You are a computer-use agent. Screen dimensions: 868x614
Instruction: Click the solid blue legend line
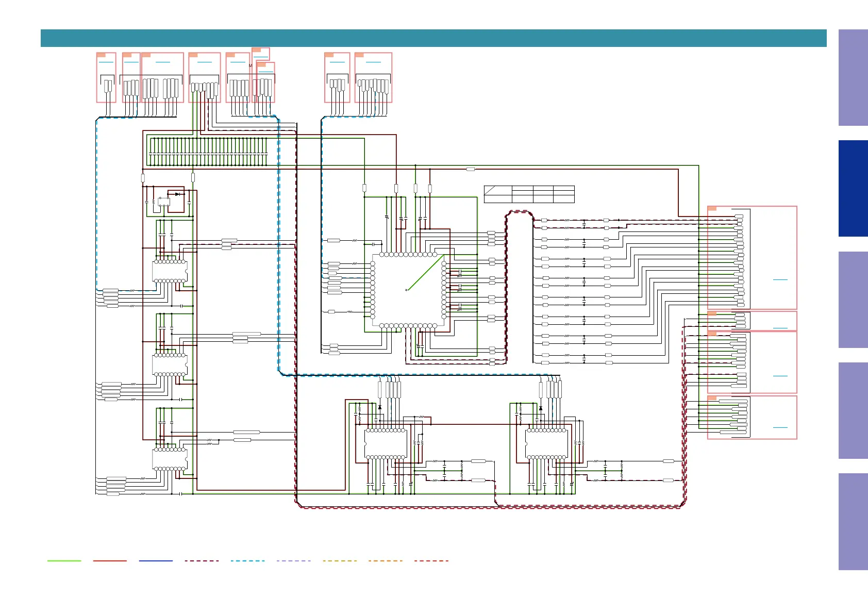(156, 560)
